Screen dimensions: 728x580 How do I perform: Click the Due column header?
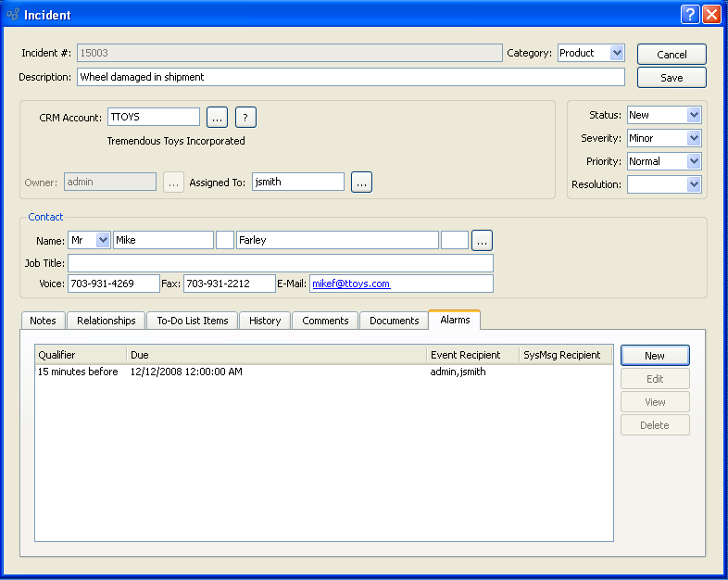276,355
